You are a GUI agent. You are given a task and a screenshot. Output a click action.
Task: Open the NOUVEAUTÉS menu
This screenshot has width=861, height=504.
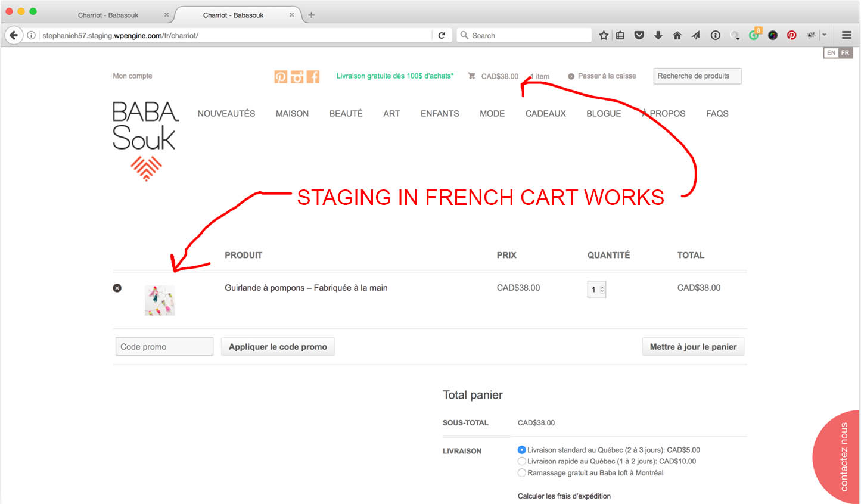226,113
